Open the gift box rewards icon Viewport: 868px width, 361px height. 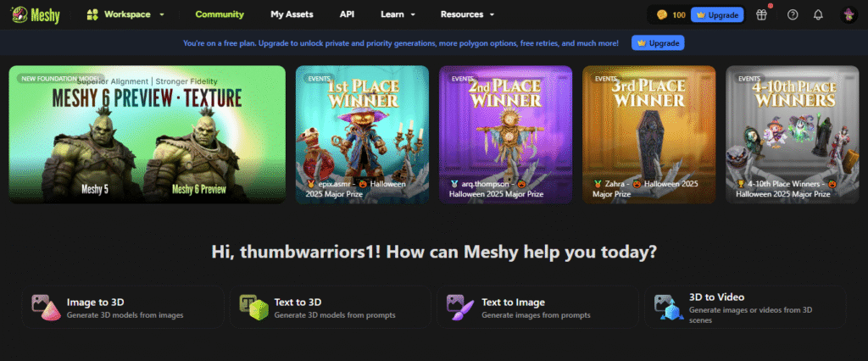(761, 14)
